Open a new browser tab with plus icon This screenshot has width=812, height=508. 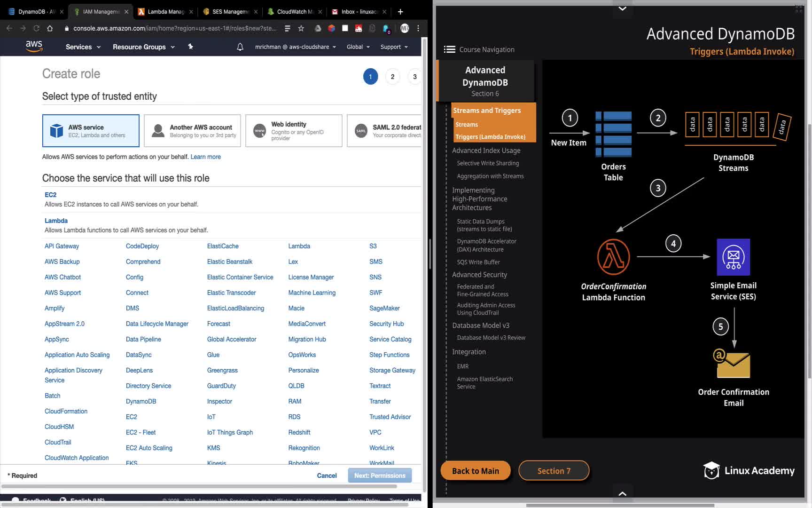coord(400,11)
